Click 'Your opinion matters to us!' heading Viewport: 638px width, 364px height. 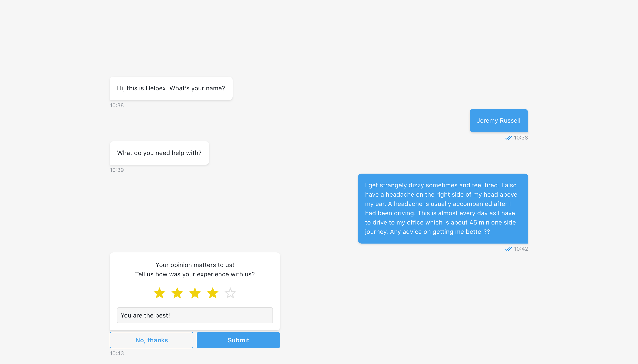pos(195,265)
